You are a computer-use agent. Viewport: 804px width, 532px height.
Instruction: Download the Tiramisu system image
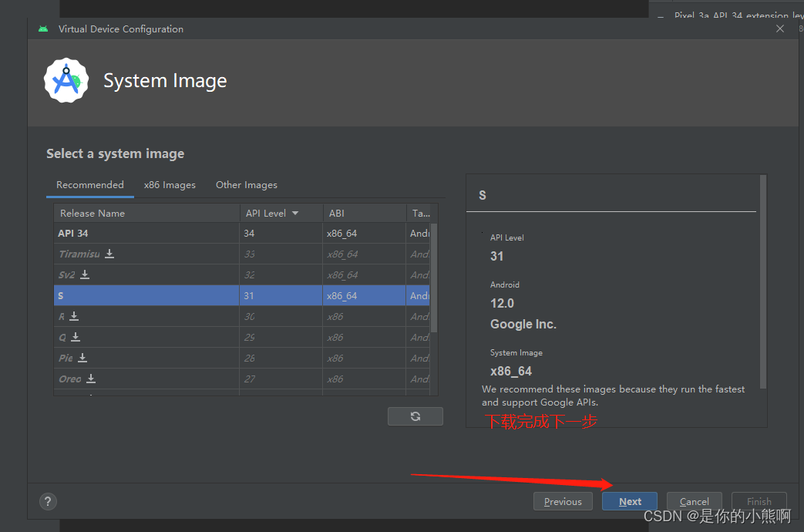click(x=109, y=254)
